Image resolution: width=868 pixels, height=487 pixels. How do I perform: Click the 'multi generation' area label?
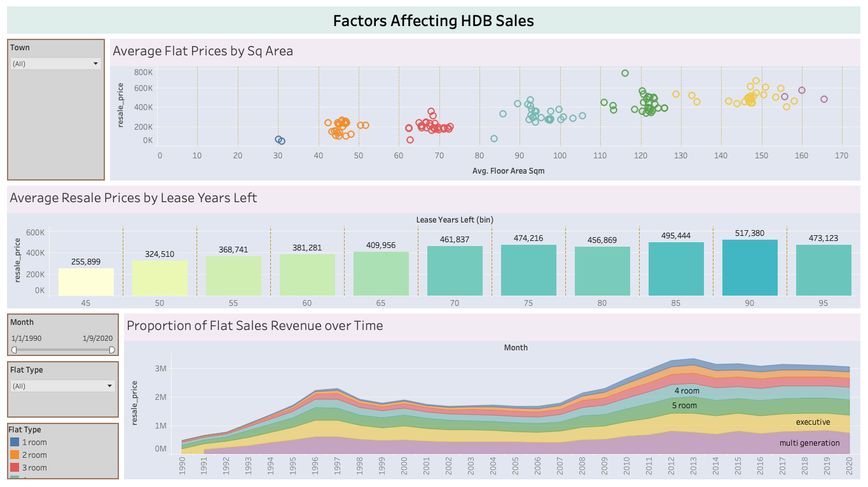(x=809, y=443)
